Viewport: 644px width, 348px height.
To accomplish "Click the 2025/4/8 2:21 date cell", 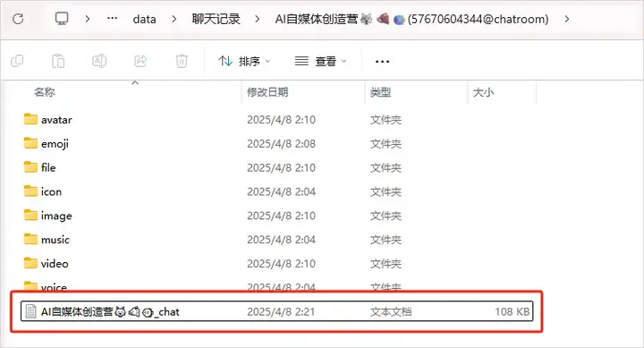I will (x=281, y=312).
